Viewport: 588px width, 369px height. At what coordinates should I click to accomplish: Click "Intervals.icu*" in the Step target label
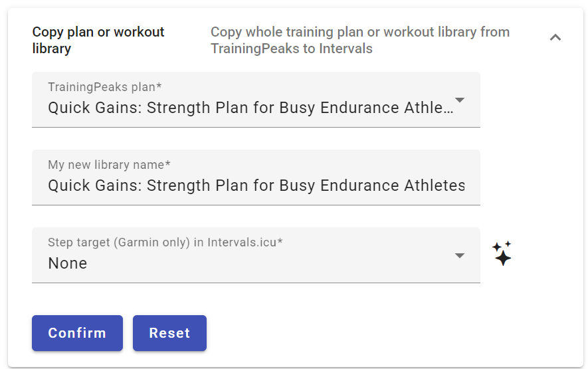(245, 243)
